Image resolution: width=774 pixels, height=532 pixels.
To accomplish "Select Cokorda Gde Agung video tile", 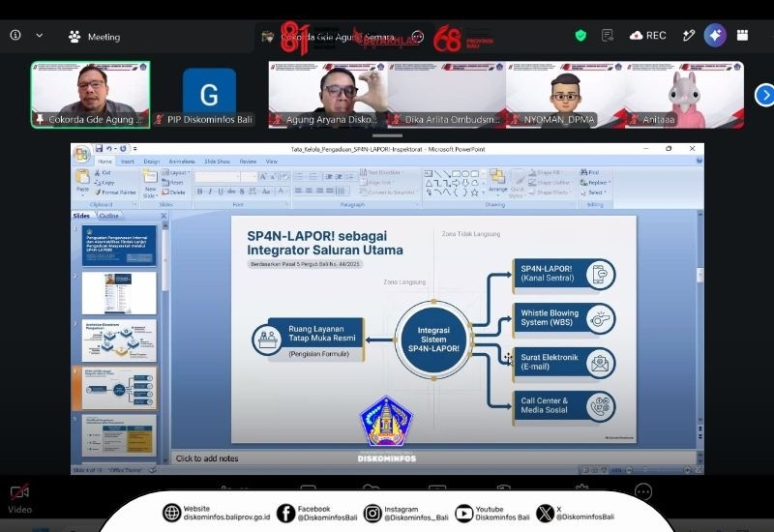I will pos(91,95).
